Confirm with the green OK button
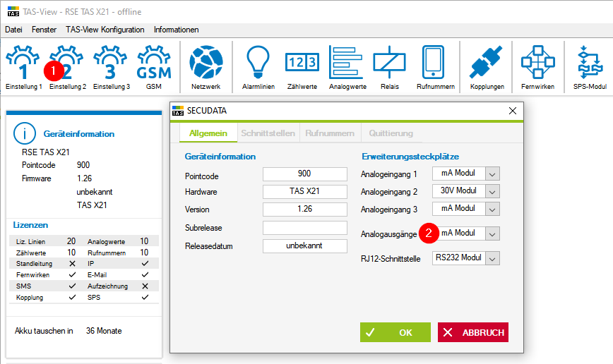 [395, 332]
